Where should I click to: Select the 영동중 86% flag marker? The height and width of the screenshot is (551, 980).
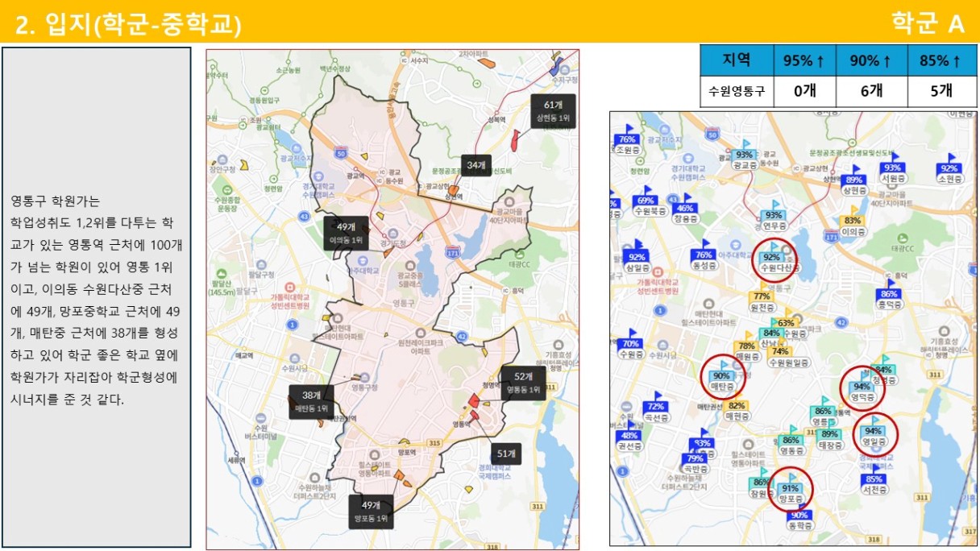coord(791,440)
